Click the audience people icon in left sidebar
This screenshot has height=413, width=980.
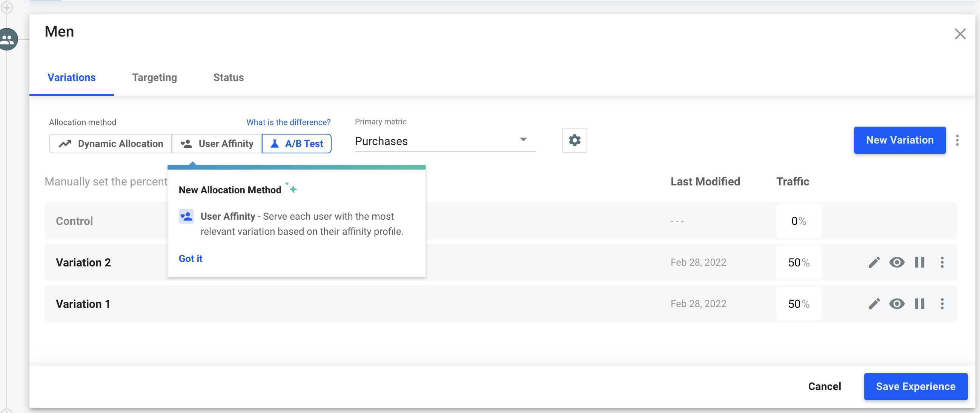click(x=8, y=39)
